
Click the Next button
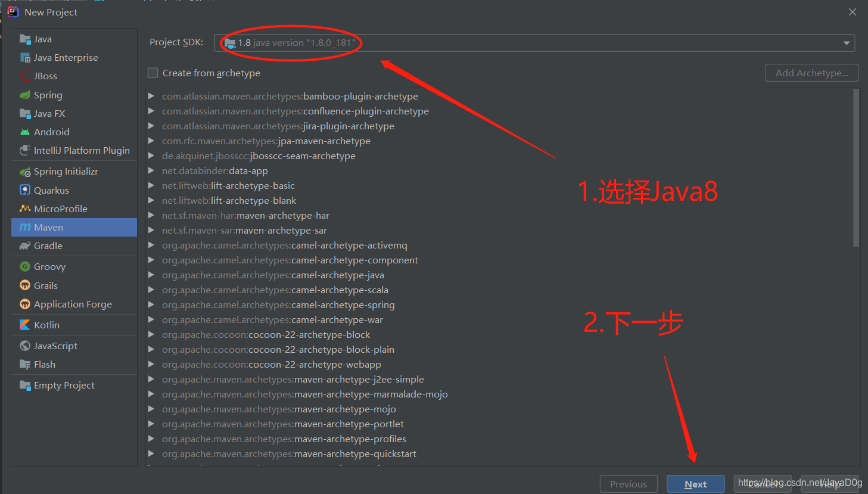point(695,484)
